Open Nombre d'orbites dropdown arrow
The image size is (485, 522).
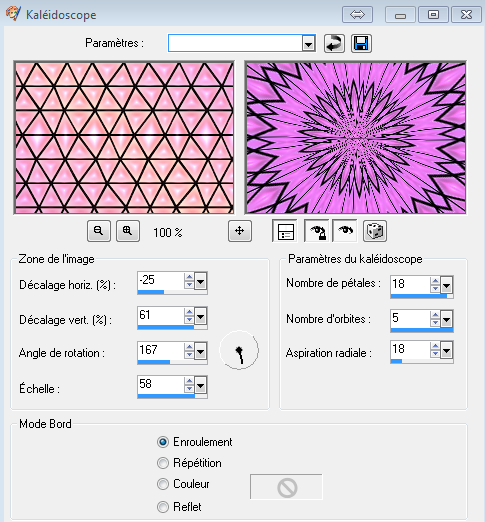446,320
